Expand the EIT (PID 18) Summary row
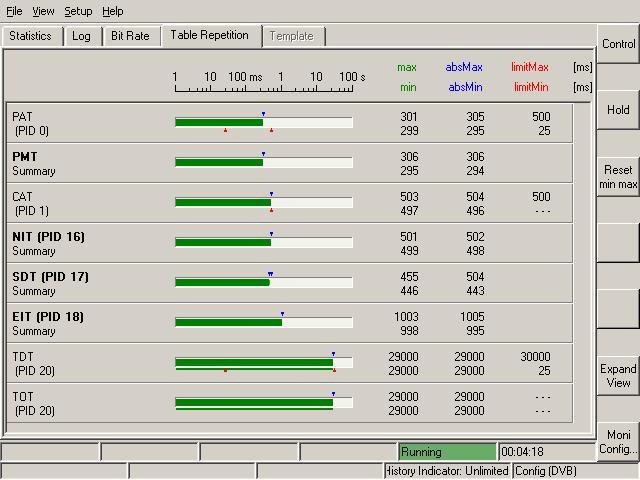This screenshot has height=480, width=640. (47, 323)
